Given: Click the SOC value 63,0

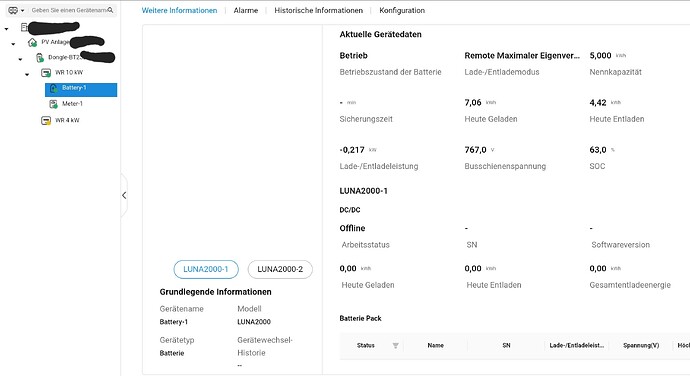Looking at the screenshot, I should point(598,150).
